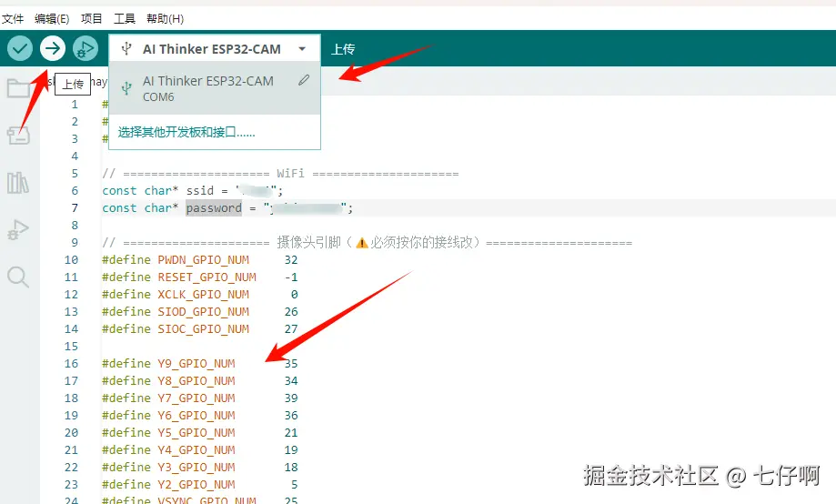
Task: Open the 帮助(H) menu
Action: pos(166,19)
